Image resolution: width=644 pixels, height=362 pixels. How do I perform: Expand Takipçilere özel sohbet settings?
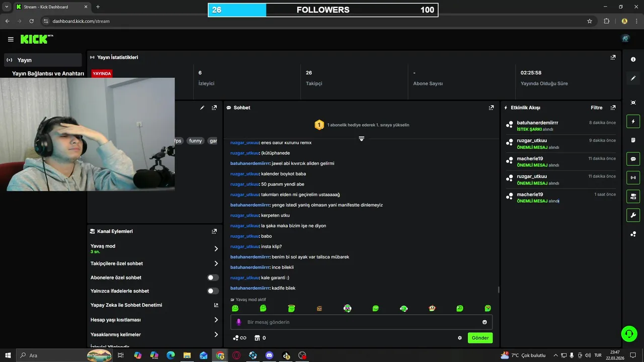tap(154, 263)
